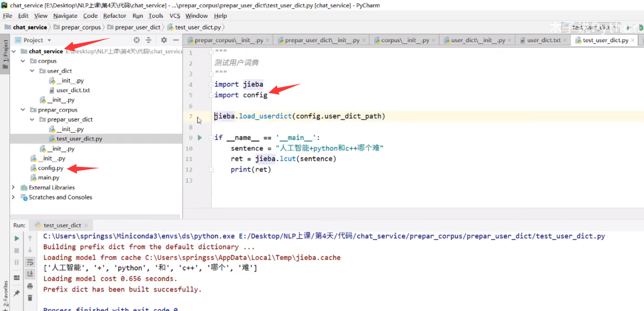Open the 1: Project tool window button

pos(5,55)
